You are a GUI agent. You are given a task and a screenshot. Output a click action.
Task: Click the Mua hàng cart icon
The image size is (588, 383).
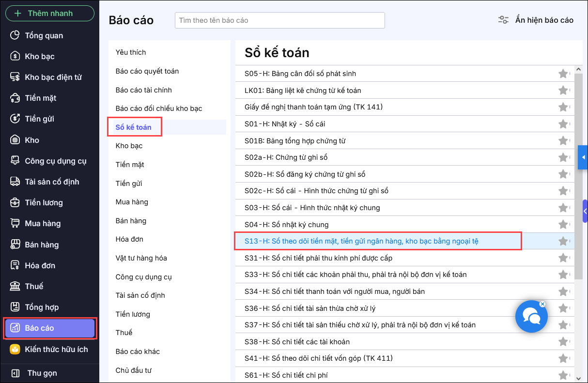click(15, 223)
